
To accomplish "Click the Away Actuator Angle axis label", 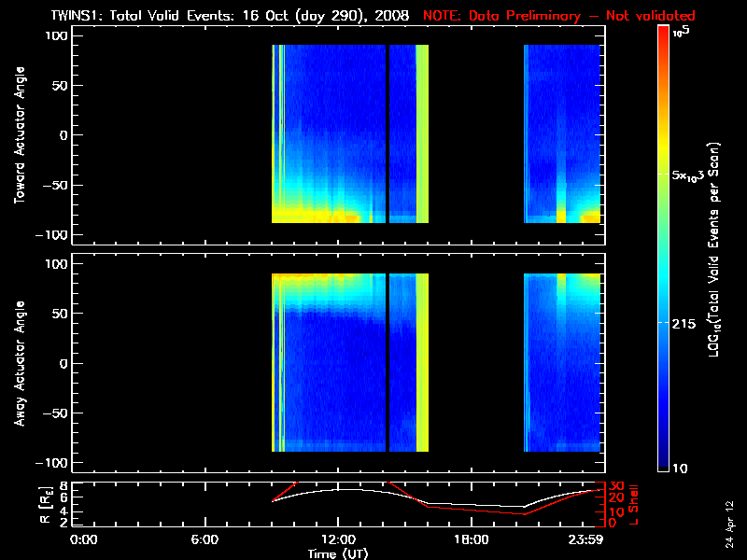I will [21, 364].
